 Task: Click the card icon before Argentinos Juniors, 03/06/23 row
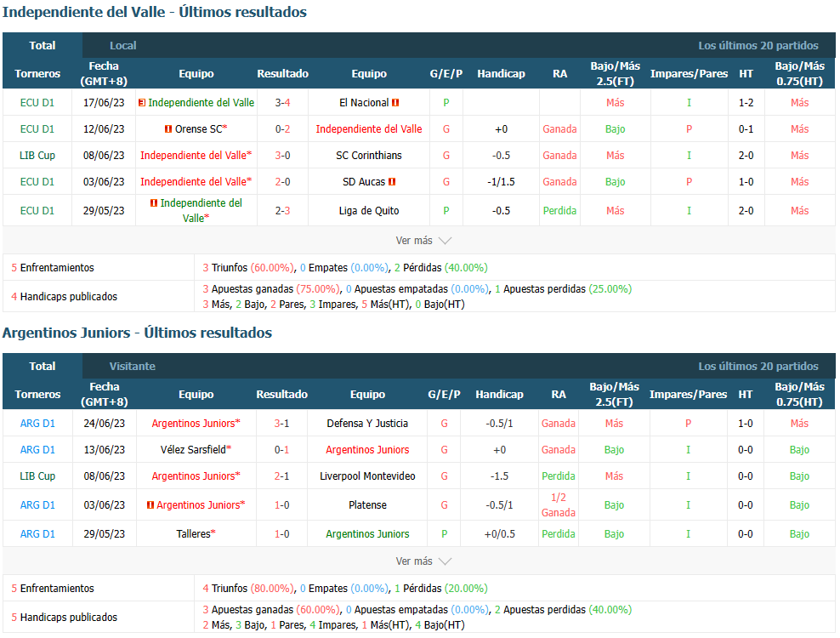click(x=150, y=504)
